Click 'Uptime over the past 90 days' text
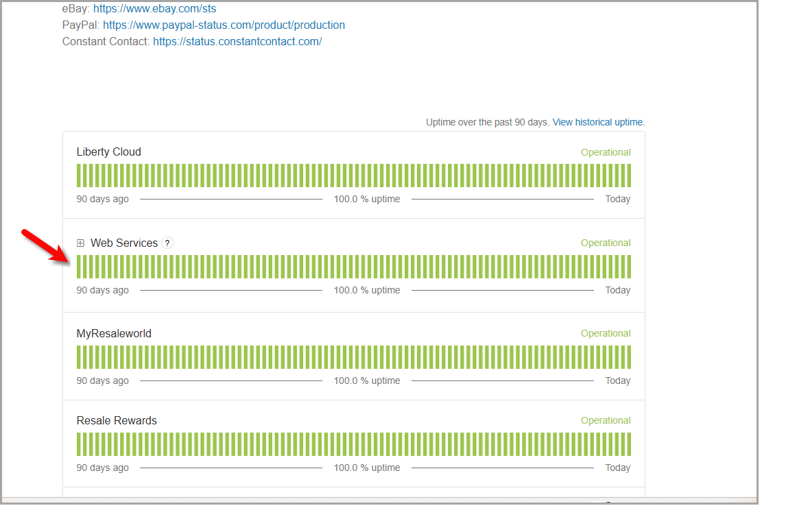 click(487, 122)
